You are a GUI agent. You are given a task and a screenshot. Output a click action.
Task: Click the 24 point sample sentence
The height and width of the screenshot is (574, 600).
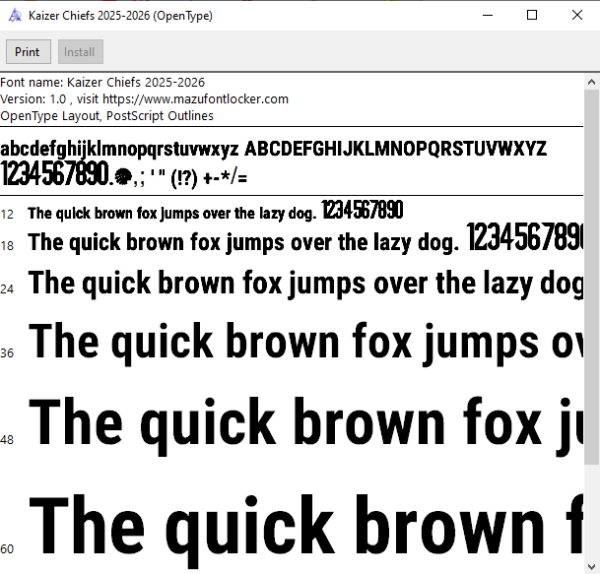(x=306, y=284)
